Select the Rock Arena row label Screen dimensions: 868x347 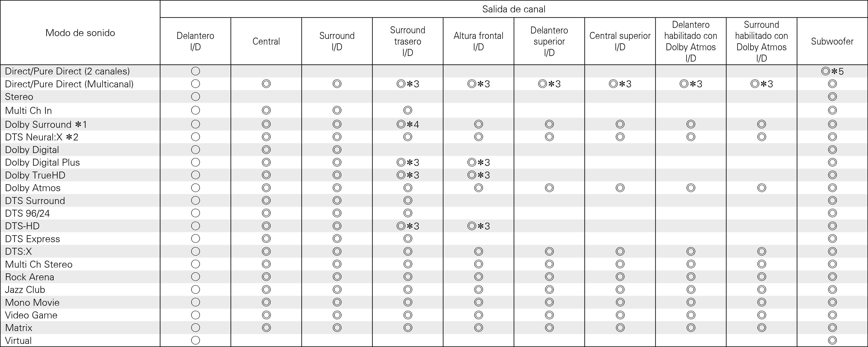point(30,277)
